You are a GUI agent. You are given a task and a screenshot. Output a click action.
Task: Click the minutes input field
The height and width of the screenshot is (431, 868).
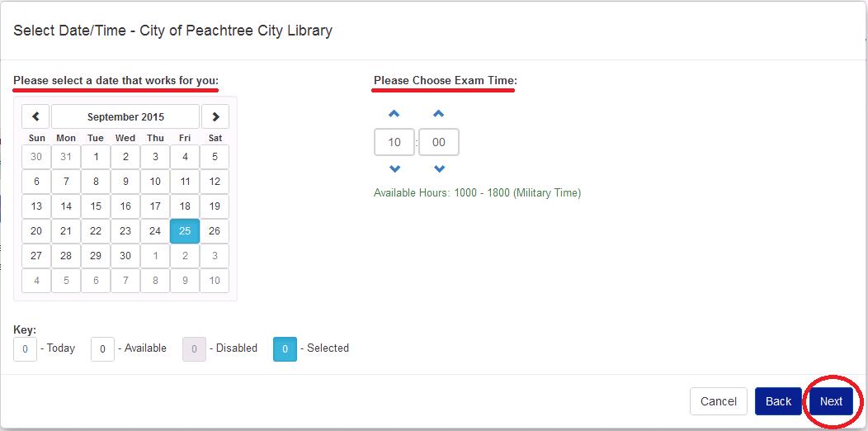coord(439,142)
